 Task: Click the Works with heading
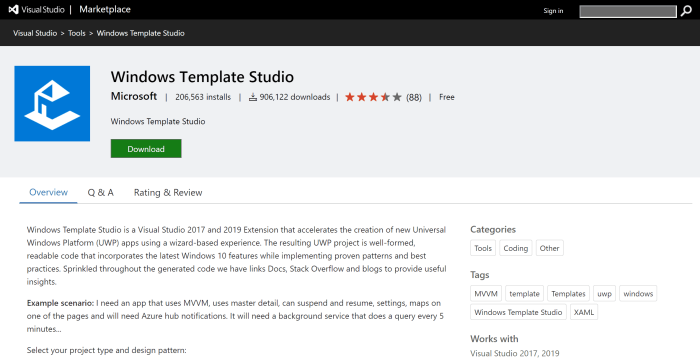494,339
